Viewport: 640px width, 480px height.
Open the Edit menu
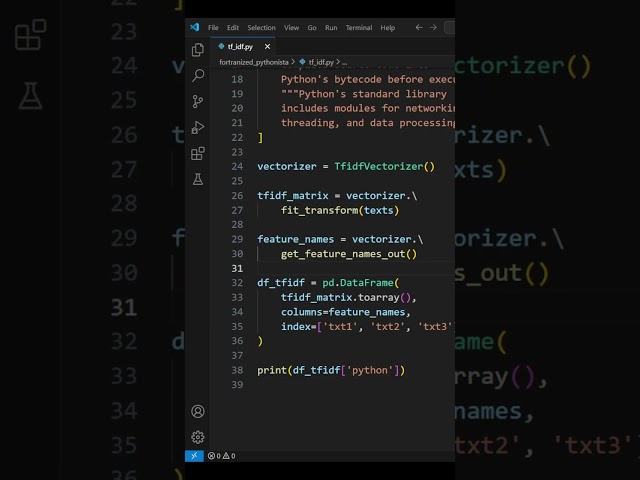233,27
